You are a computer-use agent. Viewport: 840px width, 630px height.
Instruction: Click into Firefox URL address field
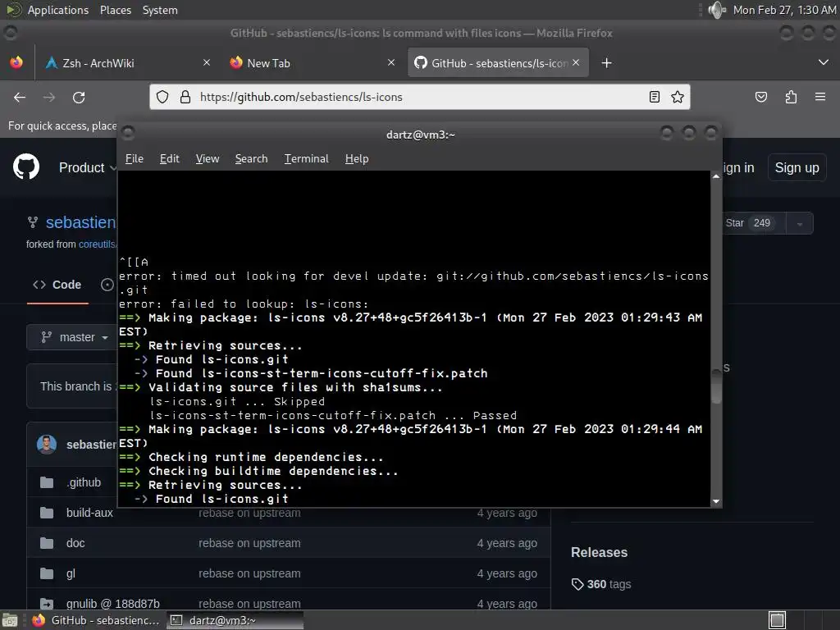click(x=418, y=97)
